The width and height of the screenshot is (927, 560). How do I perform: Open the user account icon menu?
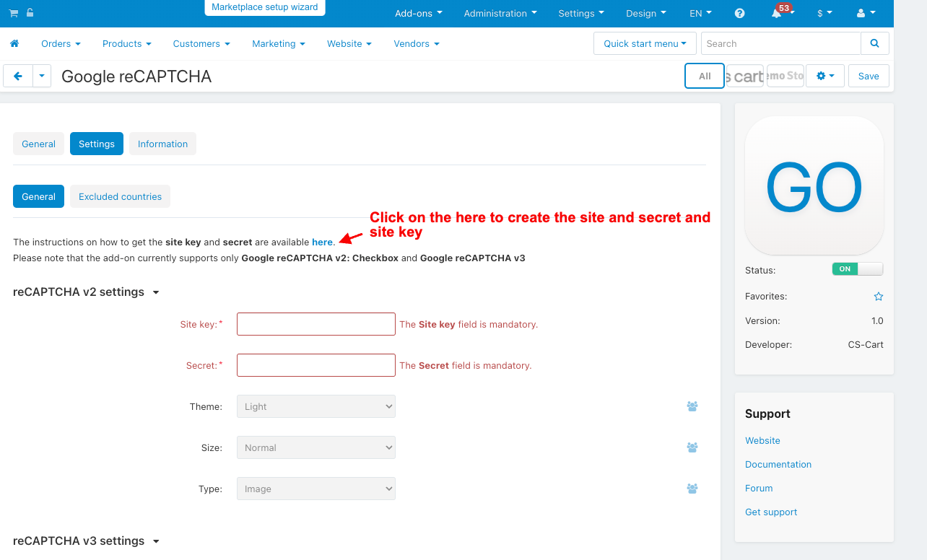(865, 13)
